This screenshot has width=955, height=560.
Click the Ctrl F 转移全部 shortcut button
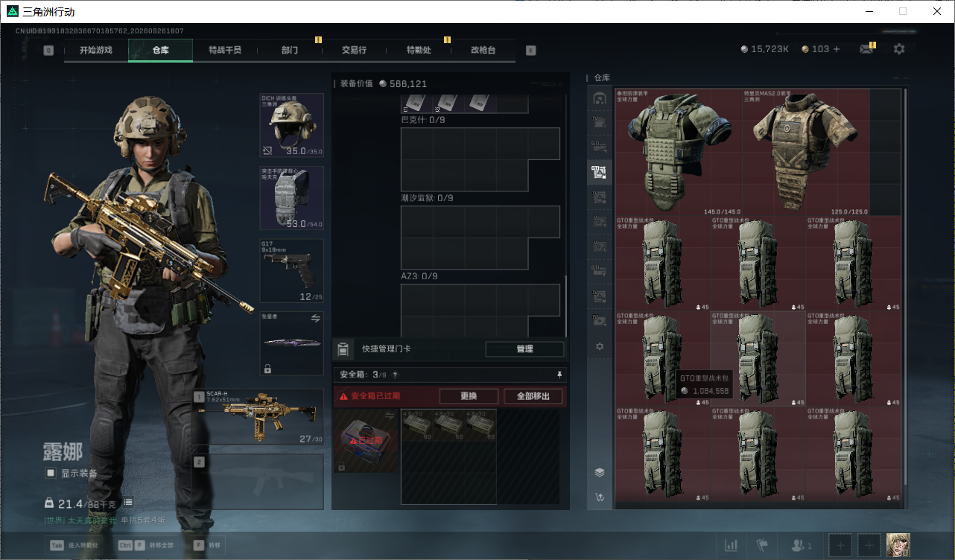tap(146, 545)
